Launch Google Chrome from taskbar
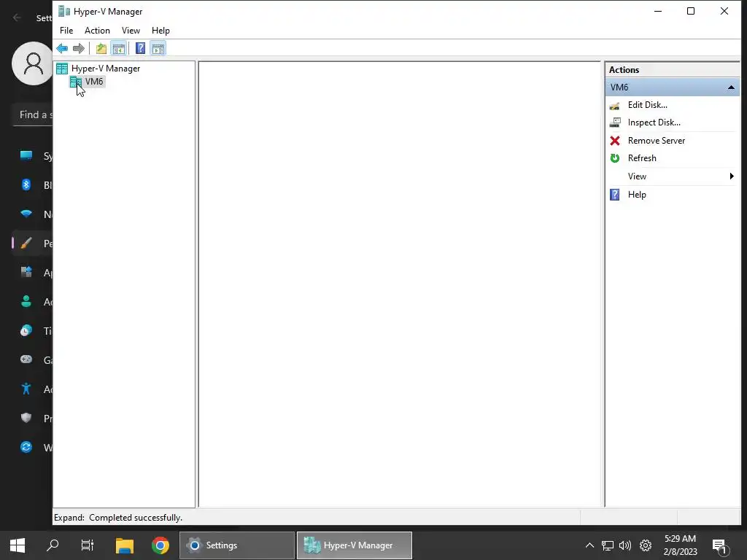 coord(160,545)
